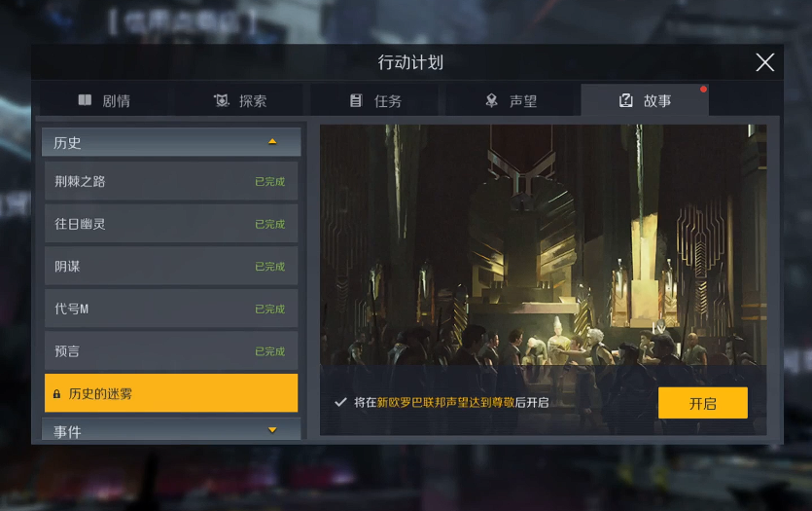
Task: Click the clipboard icon beside 任务
Action: (x=356, y=100)
